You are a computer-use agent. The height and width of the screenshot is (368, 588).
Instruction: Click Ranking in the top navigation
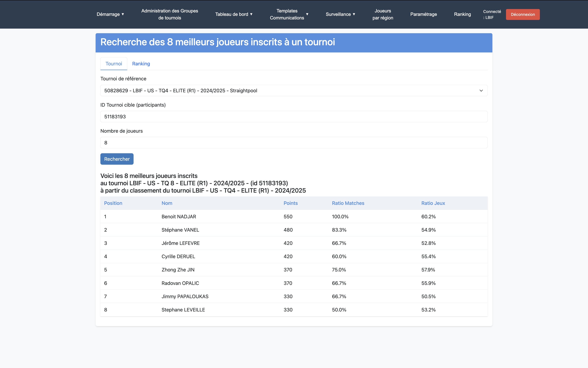(x=462, y=14)
